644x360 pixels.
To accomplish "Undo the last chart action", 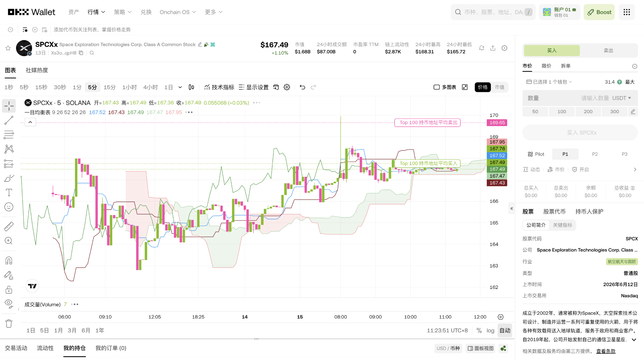I will (x=303, y=87).
